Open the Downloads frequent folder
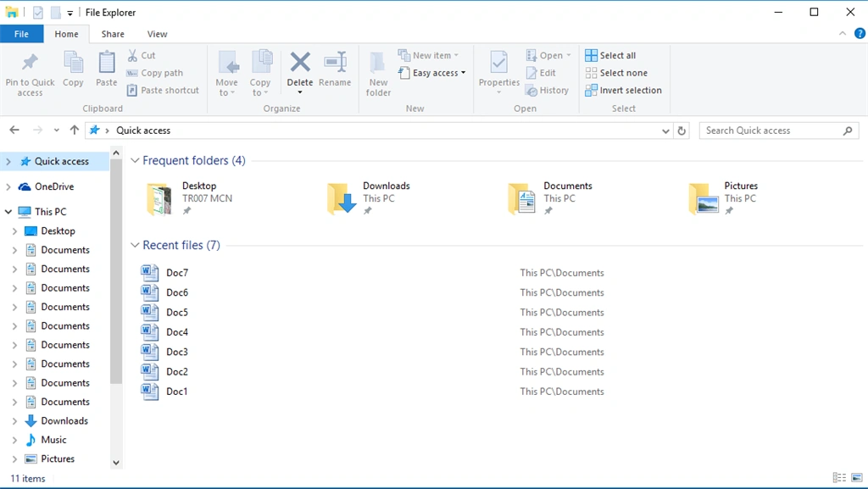This screenshot has width=868, height=489. tap(369, 198)
